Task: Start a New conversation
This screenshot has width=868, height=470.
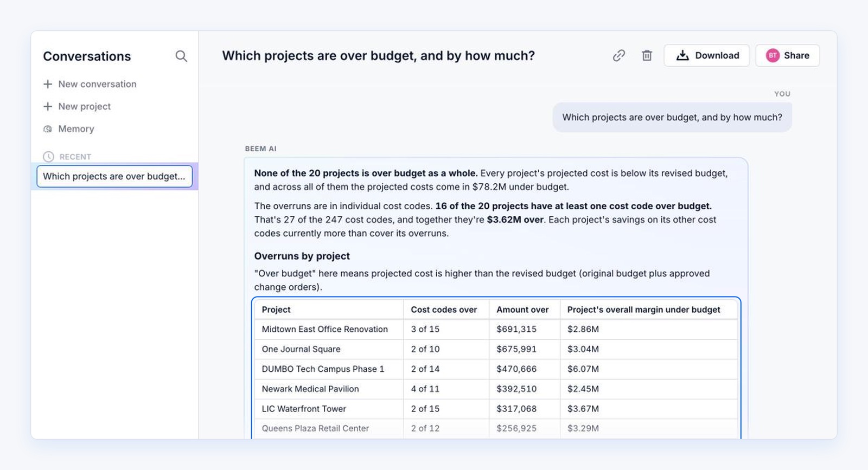Action: [90, 84]
